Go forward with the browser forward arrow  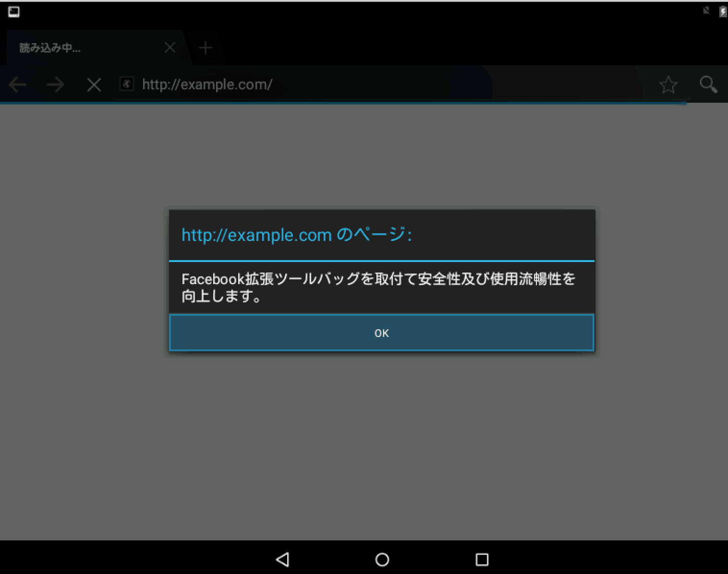tap(56, 85)
